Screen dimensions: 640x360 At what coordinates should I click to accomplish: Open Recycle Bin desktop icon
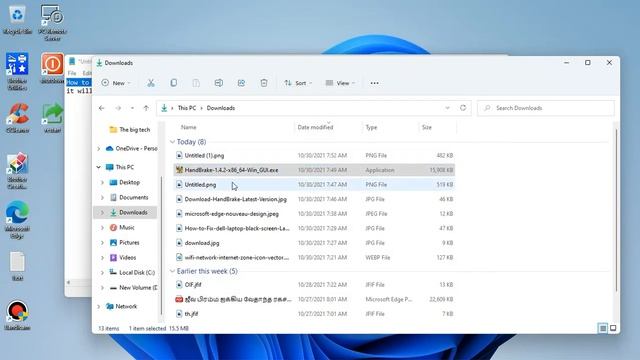(17, 20)
